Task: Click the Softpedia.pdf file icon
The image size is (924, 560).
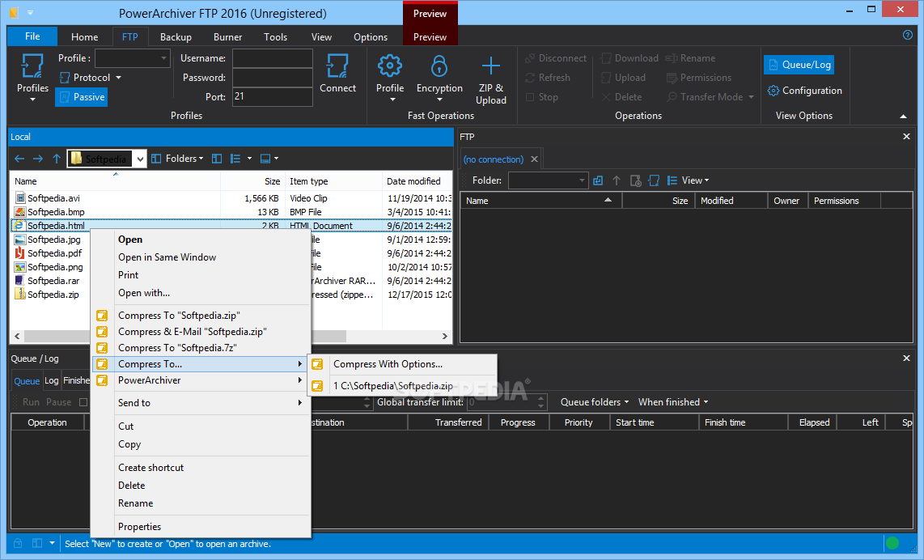Action: click(20, 252)
